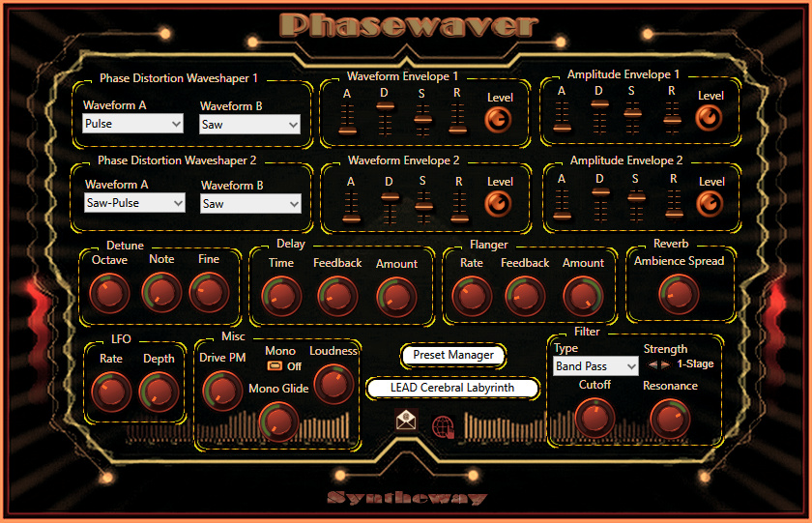Click the Flanger Feedback knob
Screen dimensions: 812x523
(525, 297)
